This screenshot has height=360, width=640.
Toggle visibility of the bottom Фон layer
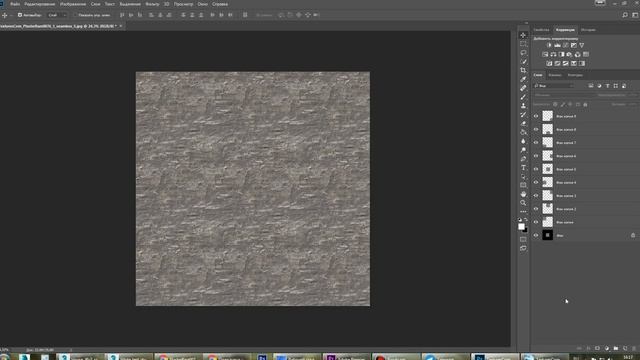point(536,236)
